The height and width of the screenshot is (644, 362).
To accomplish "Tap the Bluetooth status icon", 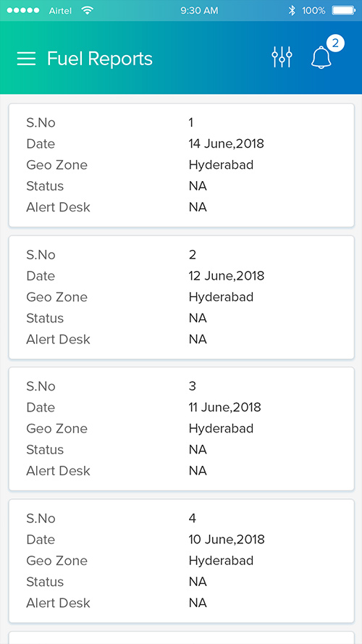I will (292, 11).
